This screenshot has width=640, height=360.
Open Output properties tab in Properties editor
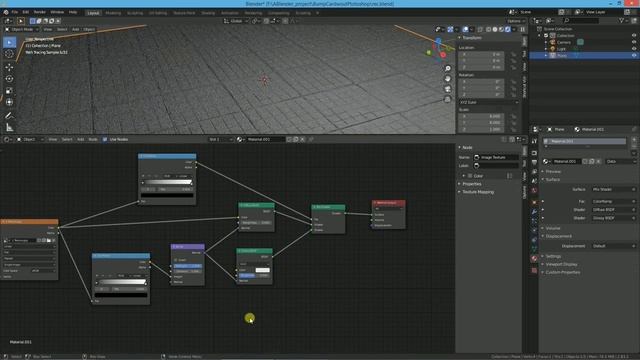pyautogui.click(x=534, y=162)
